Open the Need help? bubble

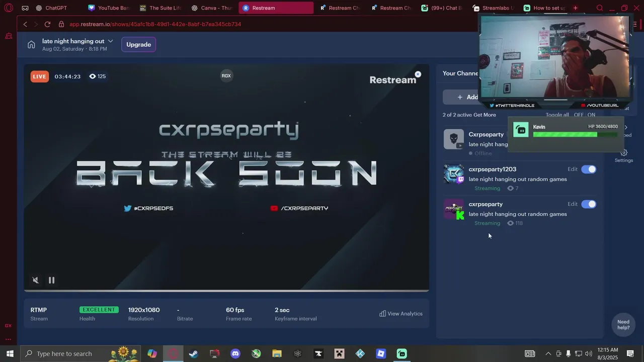click(623, 325)
